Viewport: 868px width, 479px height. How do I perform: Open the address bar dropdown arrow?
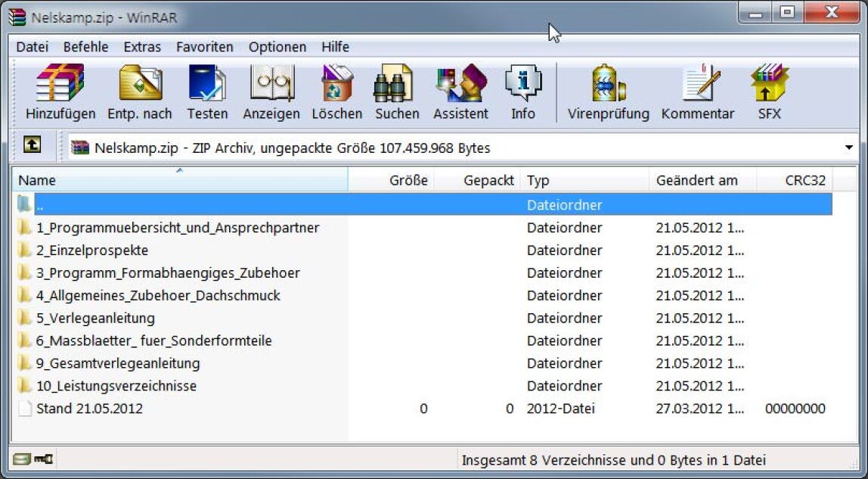tap(848, 148)
